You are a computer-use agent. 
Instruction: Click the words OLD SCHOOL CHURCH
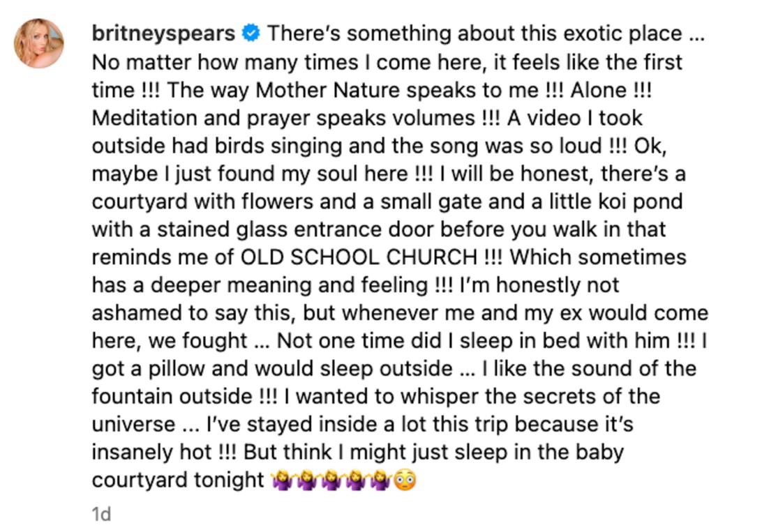tap(359, 257)
